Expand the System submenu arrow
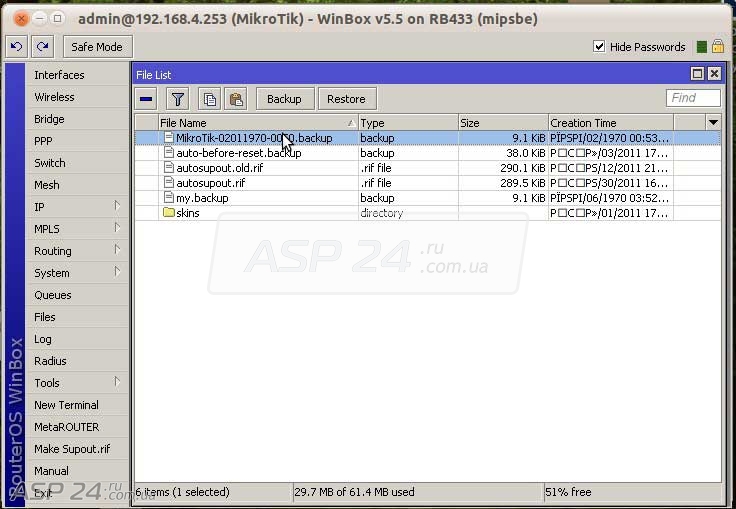This screenshot has height=509, width=736. [117, 272]
